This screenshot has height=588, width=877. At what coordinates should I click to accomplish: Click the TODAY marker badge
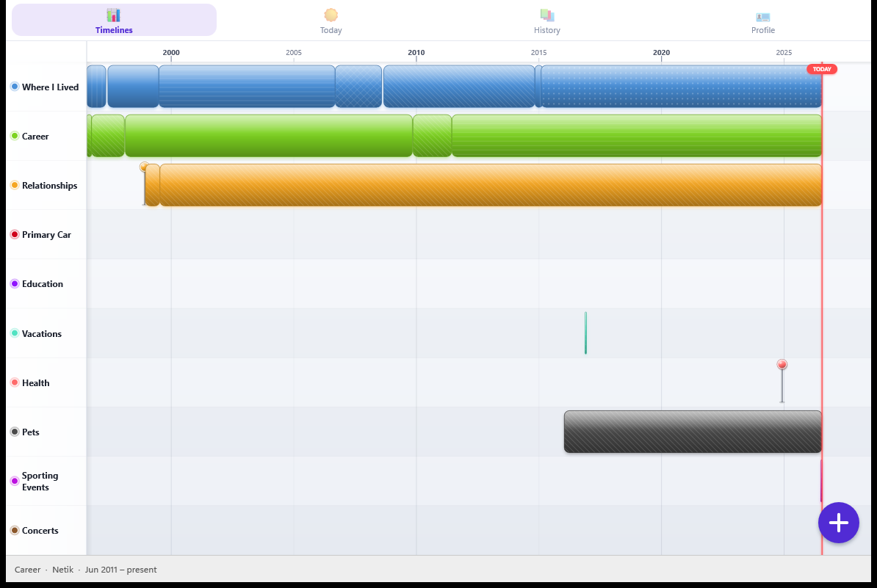click(x=822, y=69)
